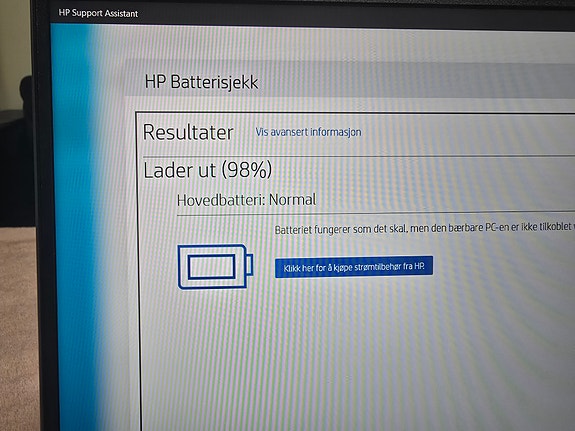Click the Hovedbatteri label
Image resolution: width=575 pixels, height=431 pixels.
point(221,201)
